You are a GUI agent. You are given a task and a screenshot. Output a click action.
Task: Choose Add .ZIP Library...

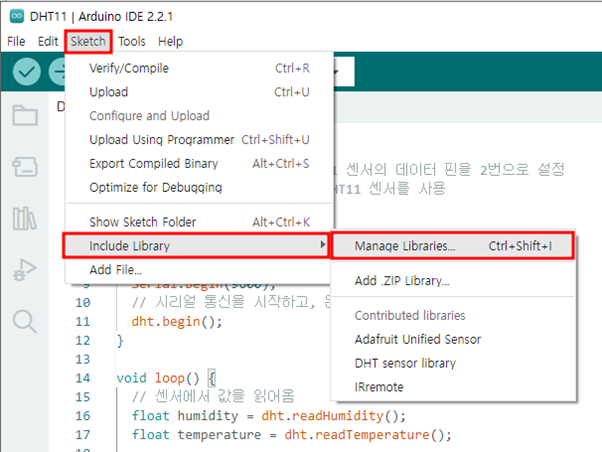click(x=453, y=281)
